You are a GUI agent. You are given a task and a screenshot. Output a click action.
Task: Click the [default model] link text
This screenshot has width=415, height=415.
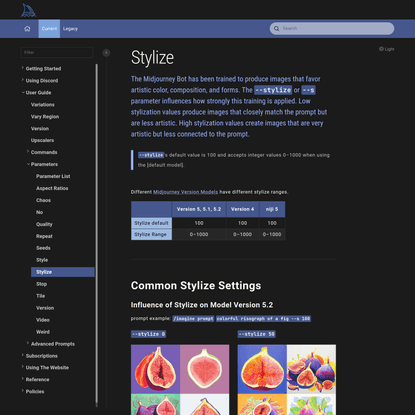coord(165,165)
